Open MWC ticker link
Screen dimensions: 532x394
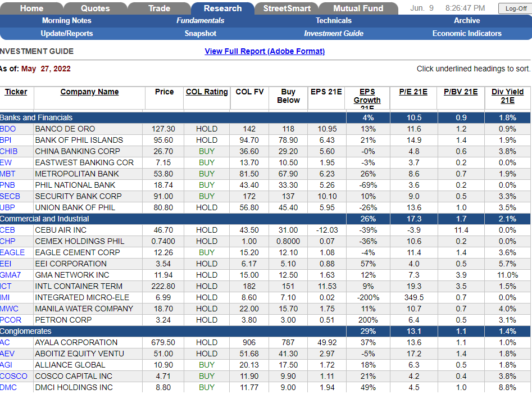pyautogui.click(x=9, y=309)
